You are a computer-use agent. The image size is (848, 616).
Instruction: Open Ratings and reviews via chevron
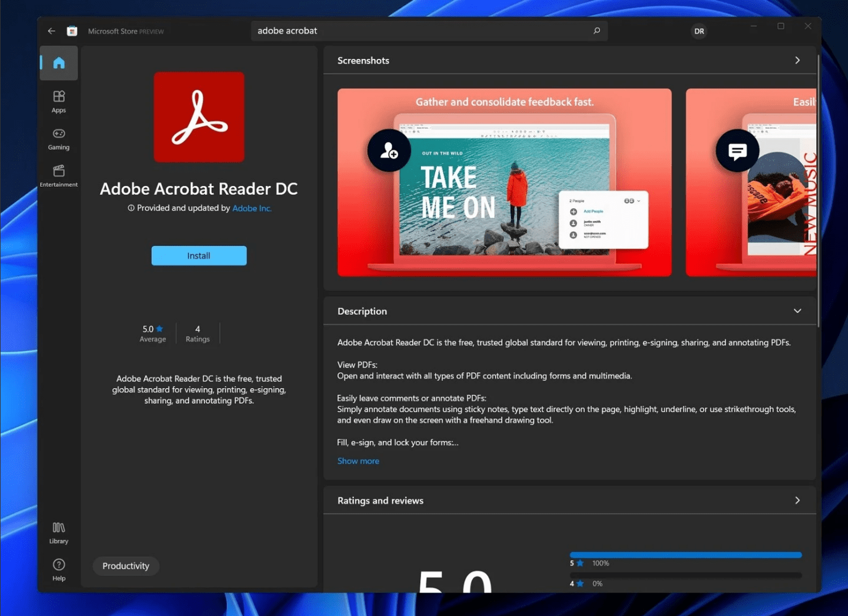pyautogui.click(x=797, y=500)
